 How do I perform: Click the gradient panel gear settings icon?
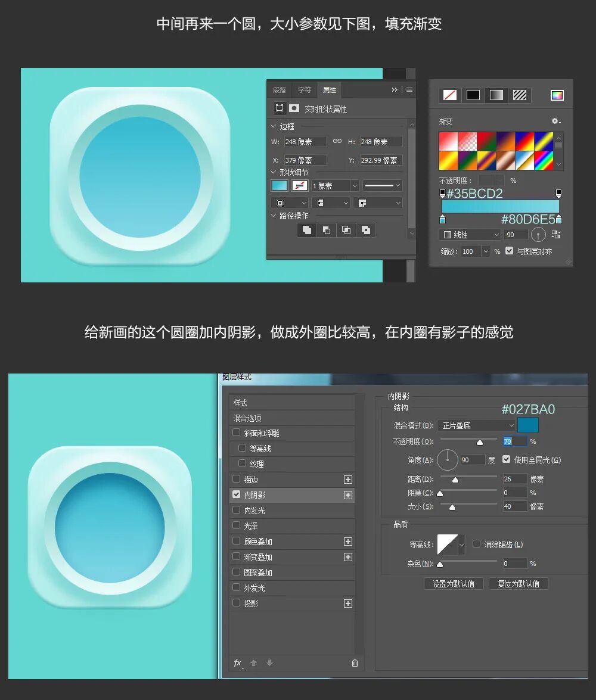tap(555, 121)
